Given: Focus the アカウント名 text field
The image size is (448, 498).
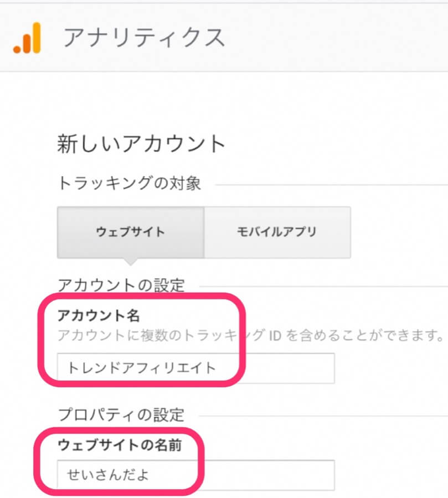Looking at the screenshot, I should point(195,368).
